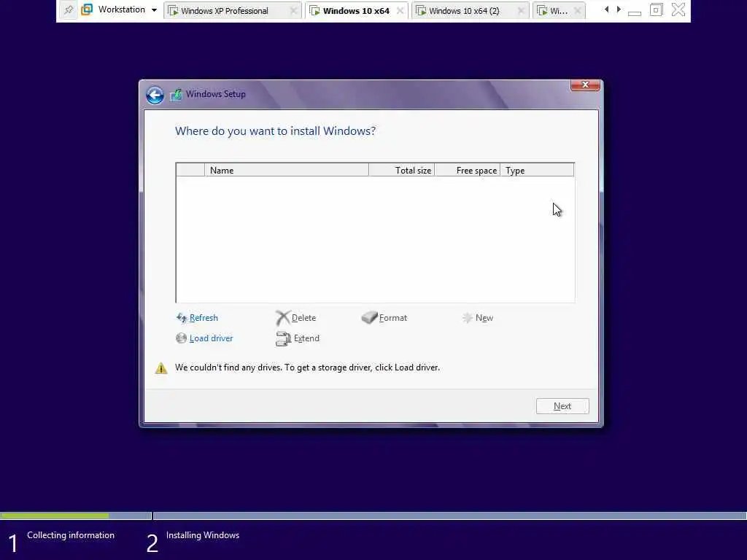This screenshot has width=747, height=560.
Task: Close the Windows Setup dialog
Action: coord(585,85)
